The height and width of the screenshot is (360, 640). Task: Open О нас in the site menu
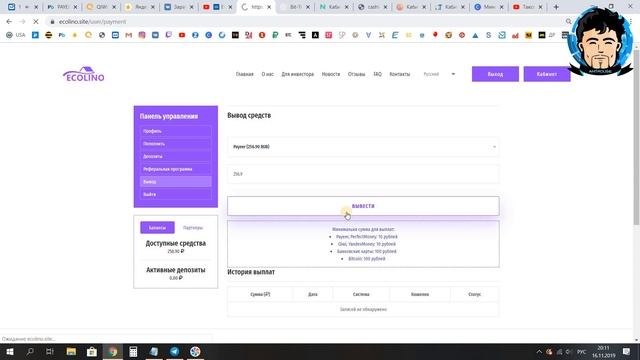(267, 74)
